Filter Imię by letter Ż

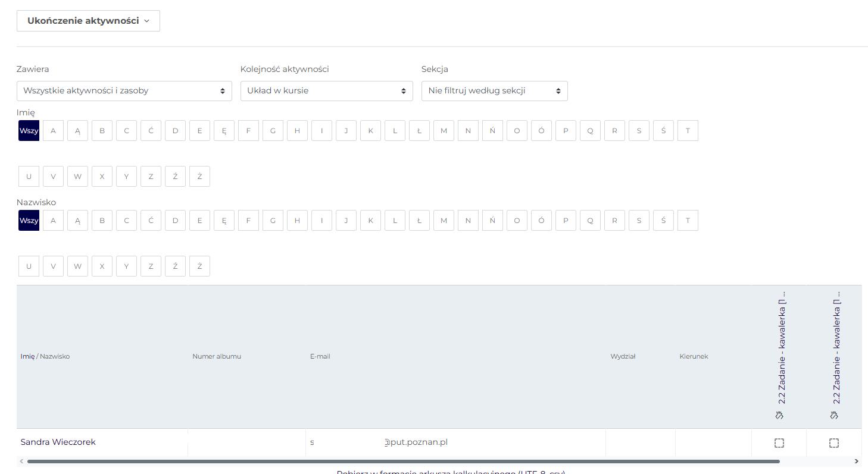click(x=199, y=176)
